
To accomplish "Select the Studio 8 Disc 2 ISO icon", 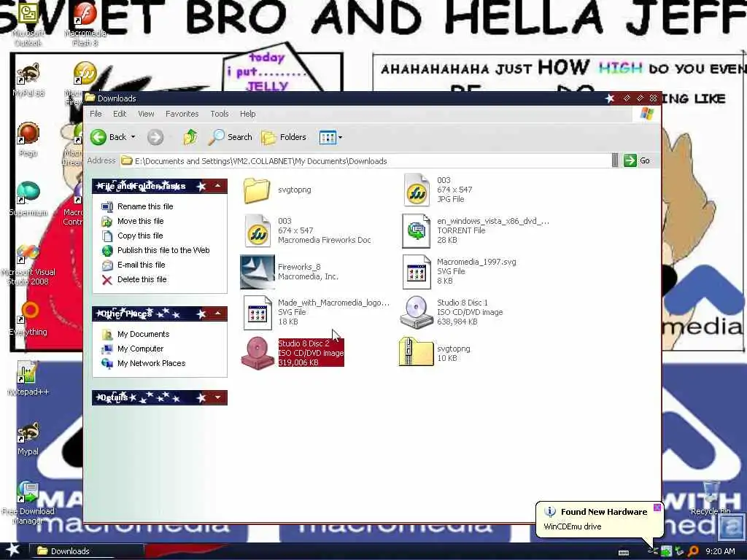I will click(258, 353).
